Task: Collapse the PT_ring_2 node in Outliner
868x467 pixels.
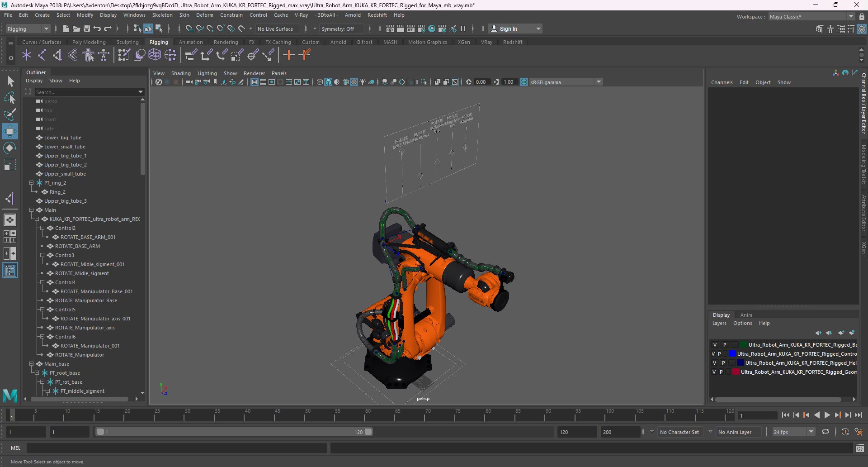Action: pyautogui.click(x=32, y=183)
